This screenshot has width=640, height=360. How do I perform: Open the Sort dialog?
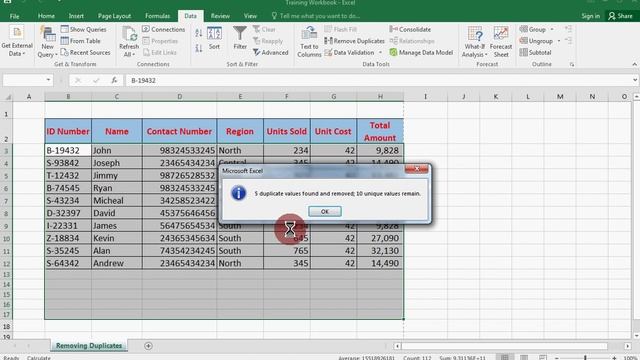click(214, 38)
